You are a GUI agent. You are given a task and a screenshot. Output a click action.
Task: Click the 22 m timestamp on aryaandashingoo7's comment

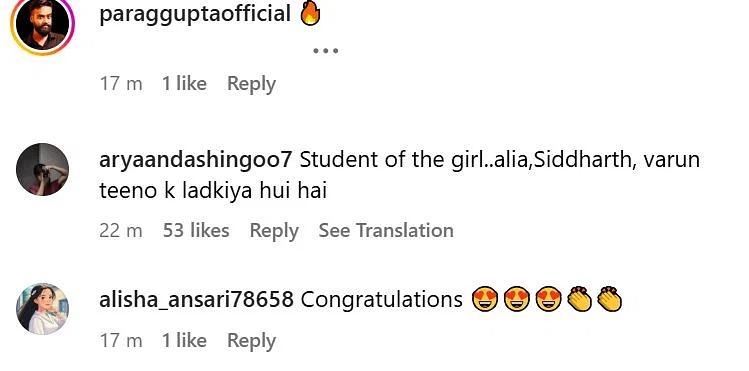pyautogui.click(x=121, y=231)
